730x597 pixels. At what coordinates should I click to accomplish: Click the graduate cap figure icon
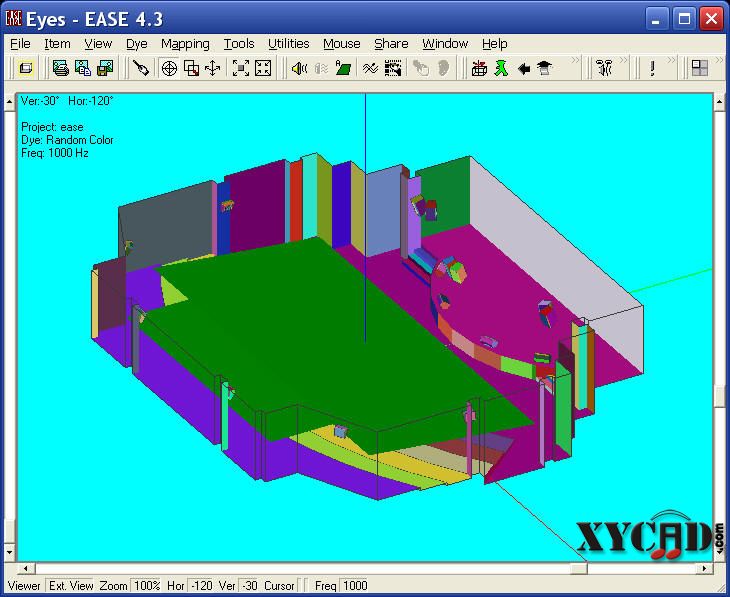[545, 68]
